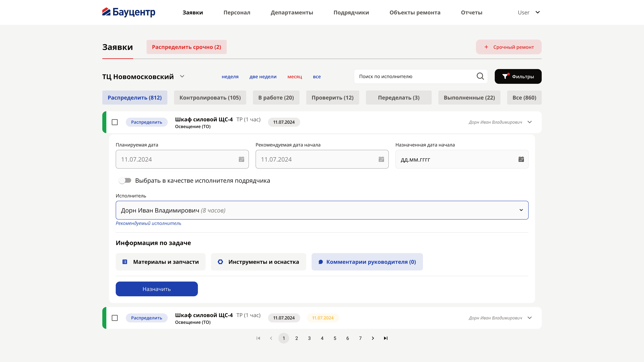
Task: Click the search magnifier icon
Action: coord(480,76)
